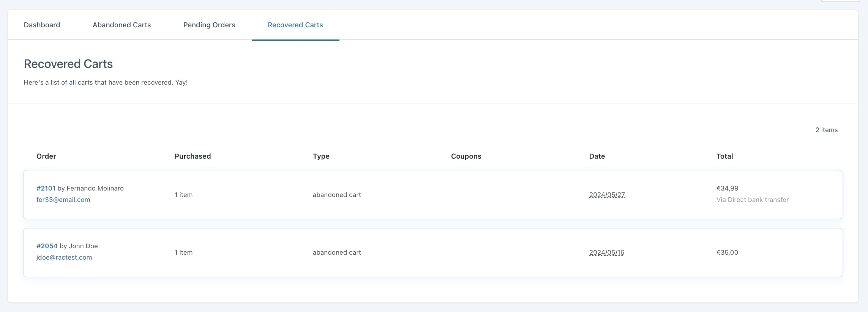Click the Order column header
Screen dimensions: 868x312
pos(46,156)
